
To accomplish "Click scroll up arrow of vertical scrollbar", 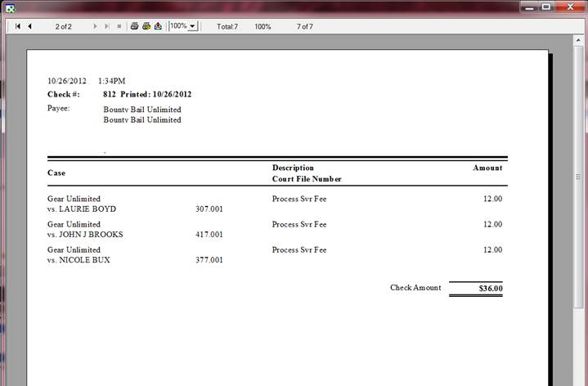I will click(578, 40).
